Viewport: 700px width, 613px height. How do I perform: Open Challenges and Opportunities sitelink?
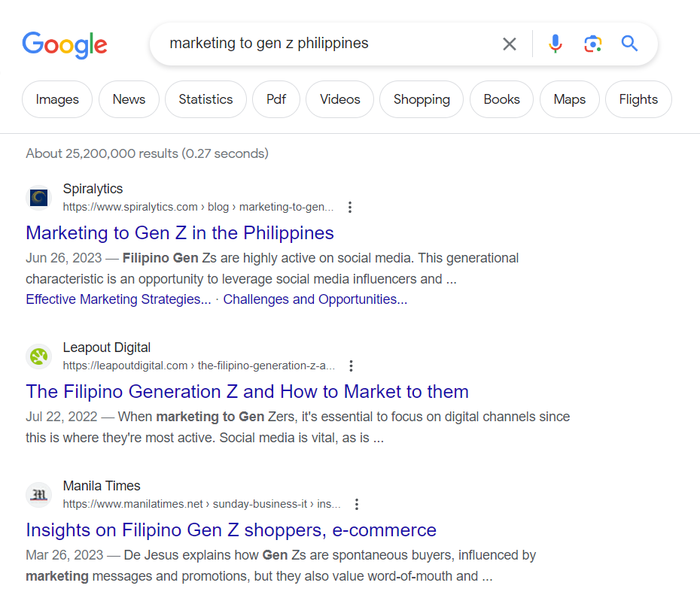315,299
